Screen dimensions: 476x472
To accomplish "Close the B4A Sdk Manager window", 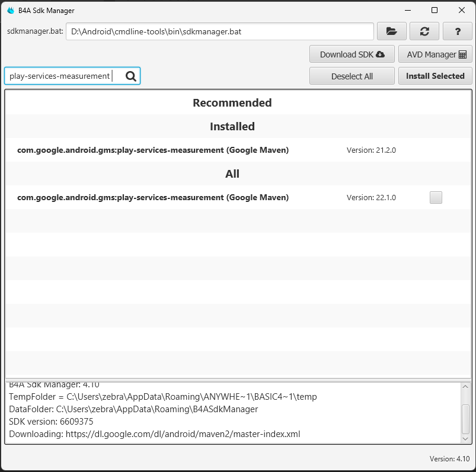I will (461, 10).
